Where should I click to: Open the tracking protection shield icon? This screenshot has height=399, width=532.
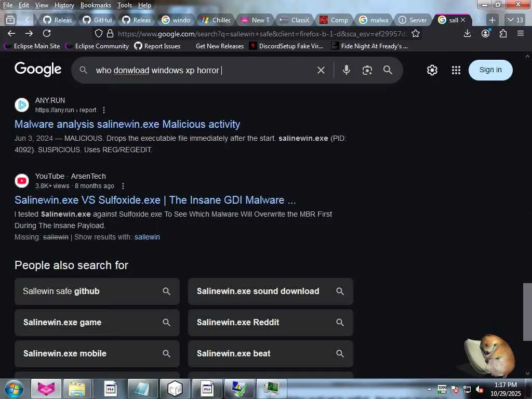(x=98, y=34)
